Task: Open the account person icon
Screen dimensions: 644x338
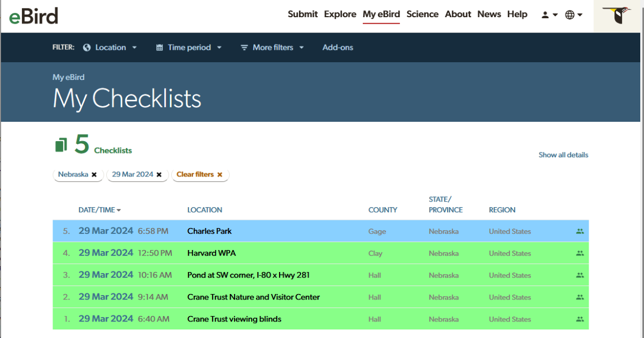Action: tap(546, 14)
